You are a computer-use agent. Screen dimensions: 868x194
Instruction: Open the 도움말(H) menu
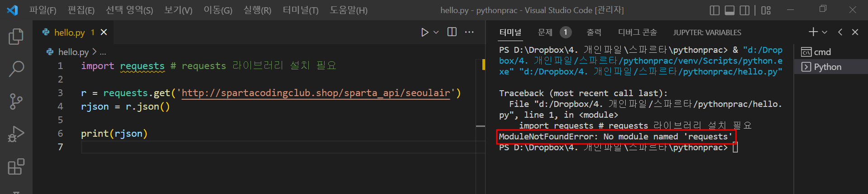pyautogui.click(x=349, y=10)
